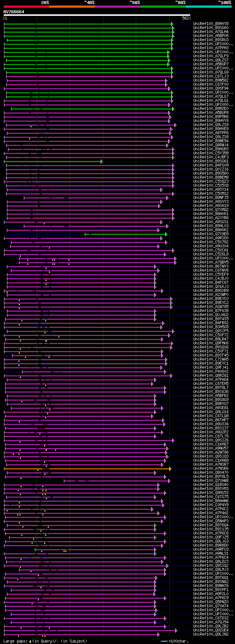The height and width of the screenshot is (644, 235).
Task: Select hit label UniRef100_B6TAP7
Action: point(211,420)
